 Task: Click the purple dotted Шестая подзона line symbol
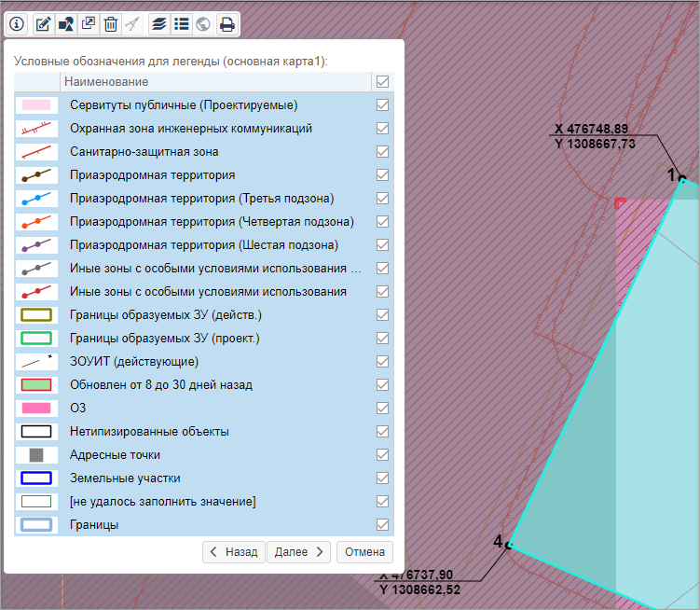tap(36, 245)
